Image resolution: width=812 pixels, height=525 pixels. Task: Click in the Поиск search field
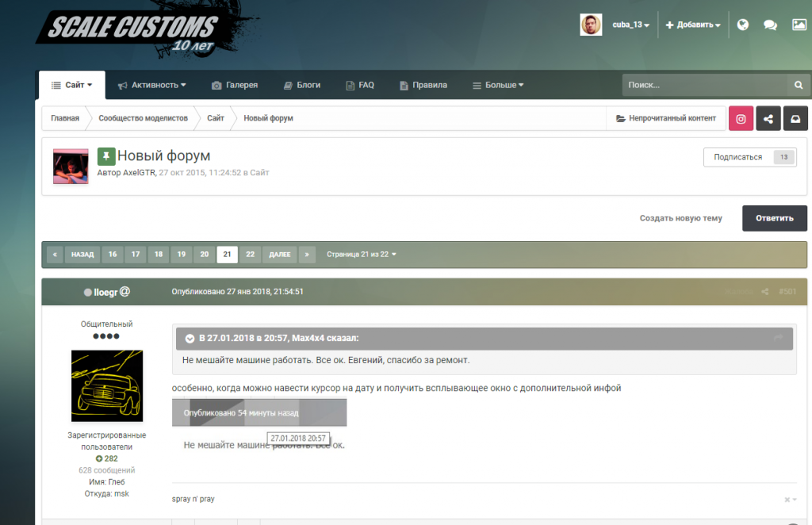pyautogui.click(x=703, y=85)
